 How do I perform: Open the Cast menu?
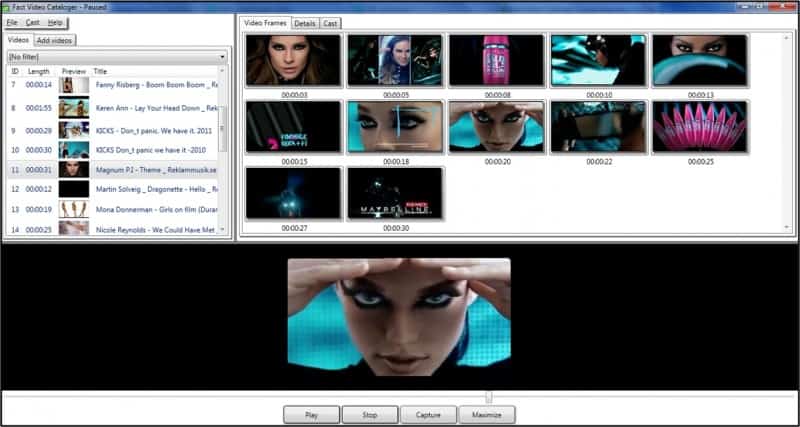(33, 22)
